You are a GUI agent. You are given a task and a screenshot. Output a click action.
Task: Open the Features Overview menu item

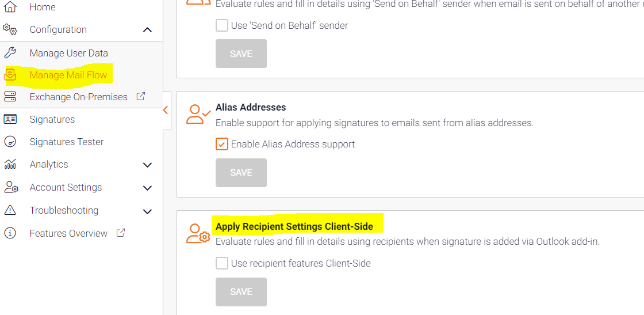(x=68, y=233)
